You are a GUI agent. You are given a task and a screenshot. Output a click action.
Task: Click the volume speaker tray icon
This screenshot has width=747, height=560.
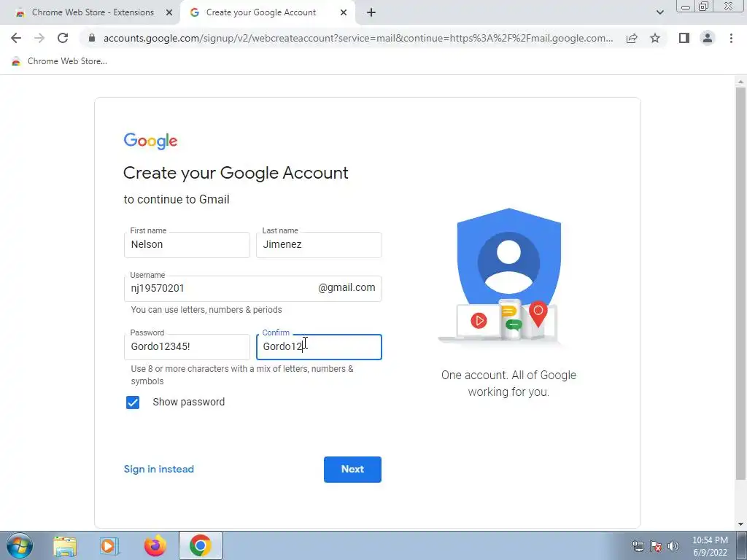pos(673,546)
